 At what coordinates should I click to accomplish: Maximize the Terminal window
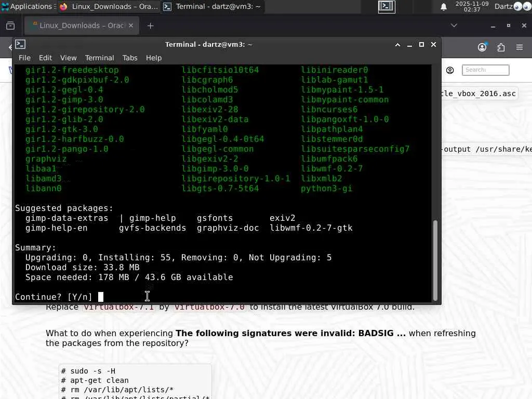point(421,45)
